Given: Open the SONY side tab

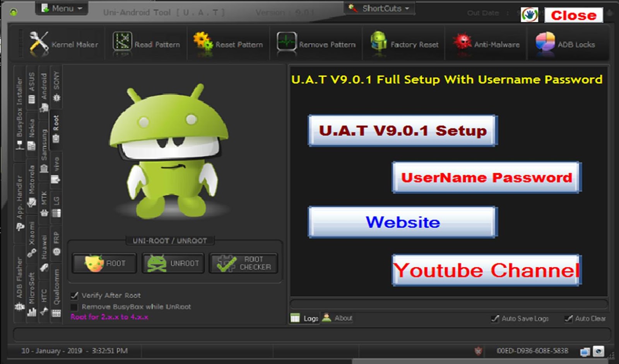Looking at the screenshot, I should (56, 87).
